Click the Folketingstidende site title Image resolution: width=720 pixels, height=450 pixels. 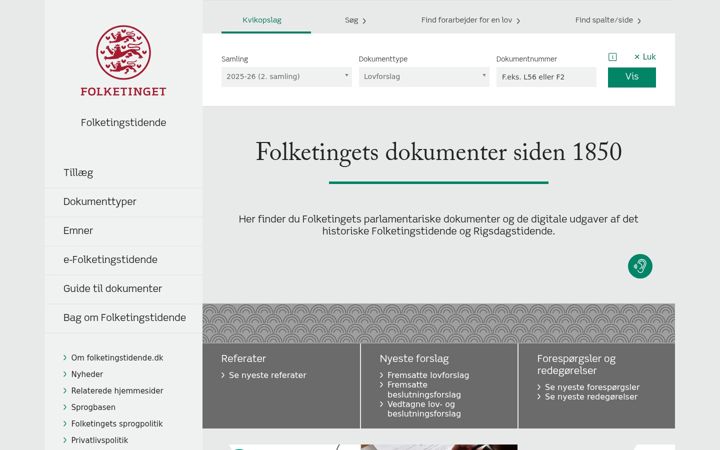point(123,123)
